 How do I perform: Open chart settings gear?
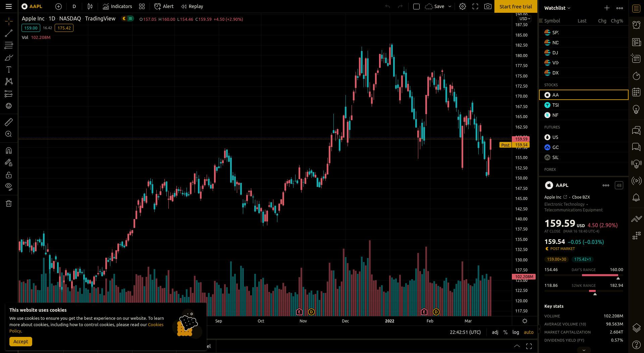click(463, 6)
